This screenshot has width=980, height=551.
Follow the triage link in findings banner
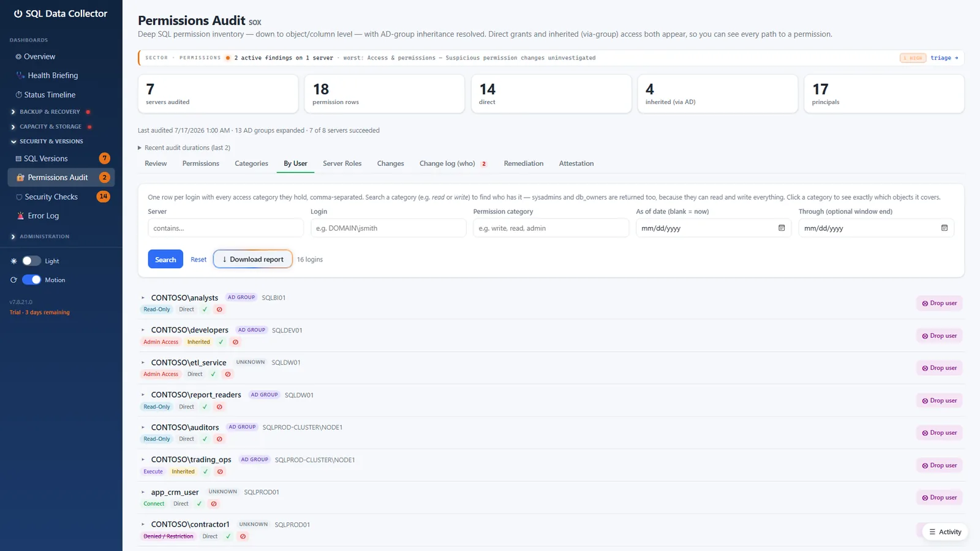(x=944, y=58)
